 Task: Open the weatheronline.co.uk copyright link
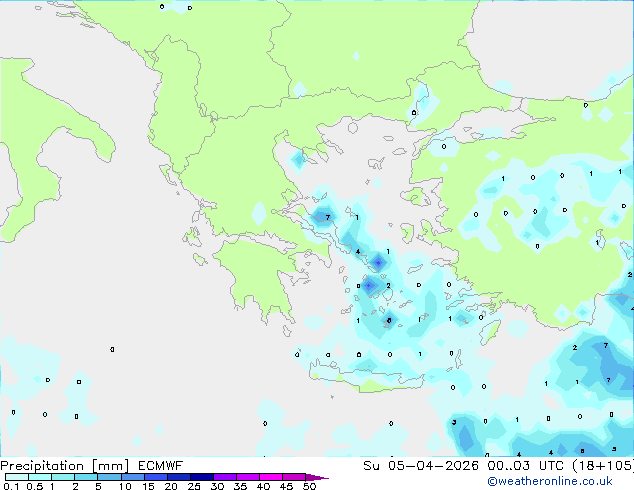click(x=550, y=481)
